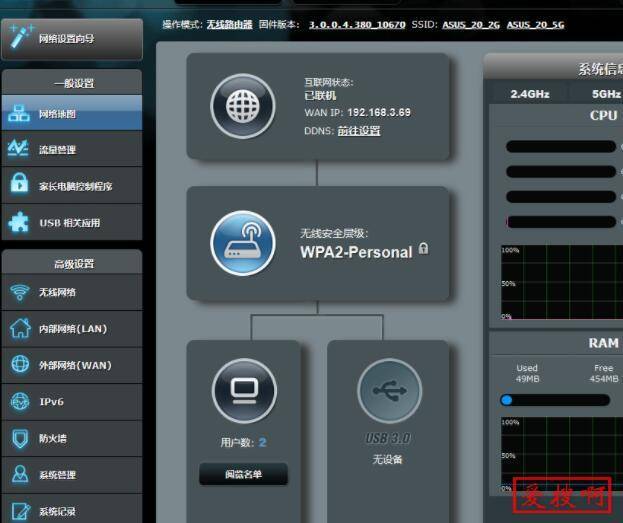
Task: Click the firewall shield icon
Action: pos(19,438)
